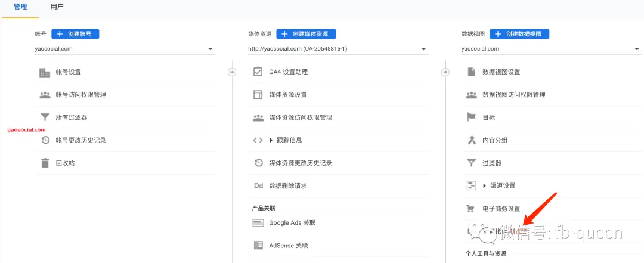Click the channel icon beside 渠道设置
The width and height of the screenshot is (644, 263).
[x=471, y=185]
